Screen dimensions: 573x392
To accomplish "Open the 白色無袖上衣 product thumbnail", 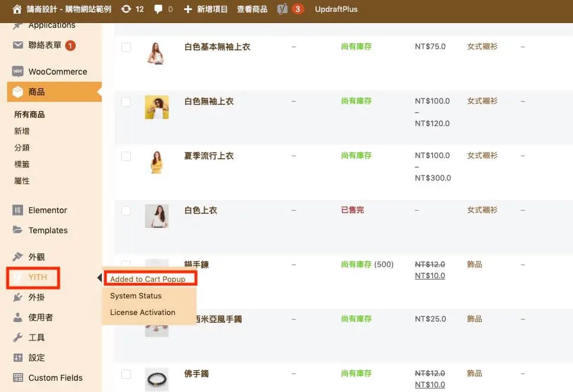I will click(x=157, y=107).
